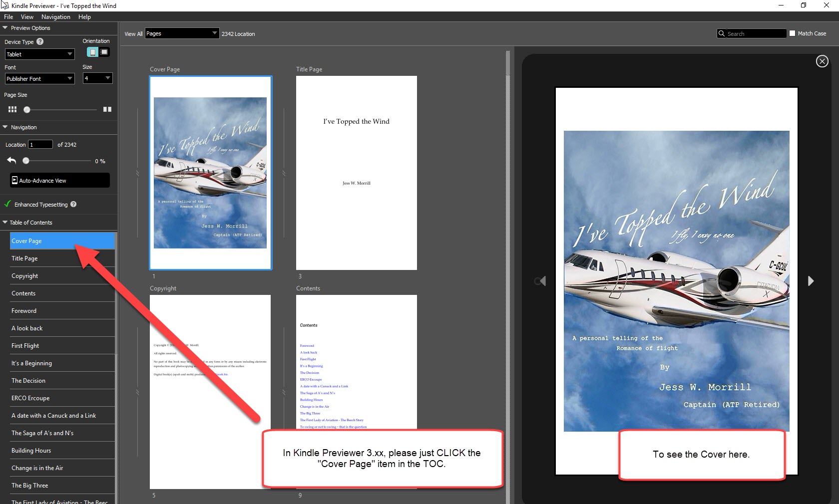Open the File menu
Viewport: 839px width, 504px height.
click(x=8, y=17)
